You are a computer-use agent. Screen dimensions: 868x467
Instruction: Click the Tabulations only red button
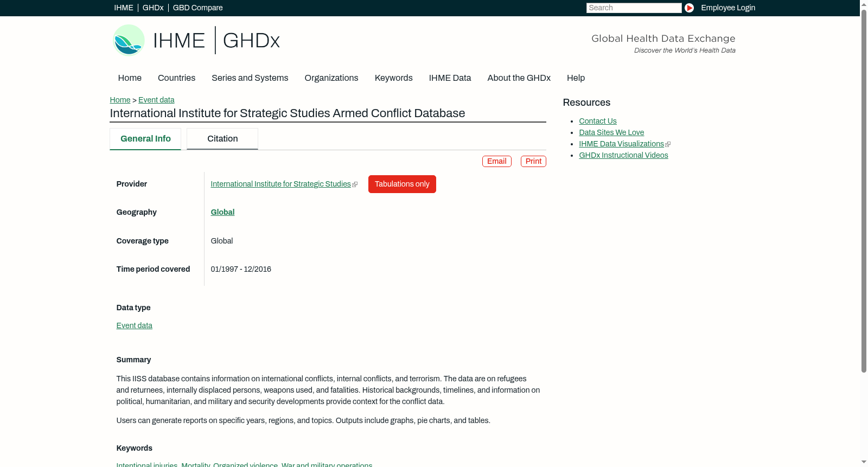(402, 184)
